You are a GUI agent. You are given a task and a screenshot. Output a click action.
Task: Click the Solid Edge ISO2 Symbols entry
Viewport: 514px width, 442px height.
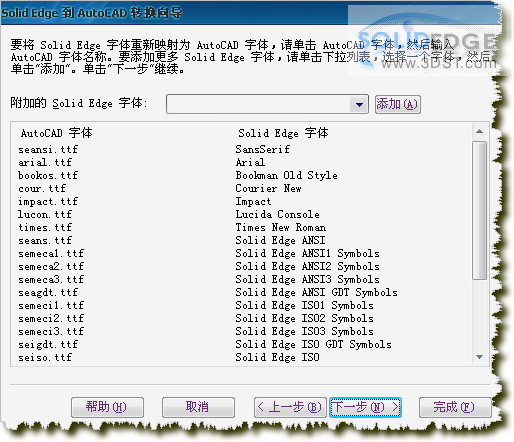coord(305,318)
